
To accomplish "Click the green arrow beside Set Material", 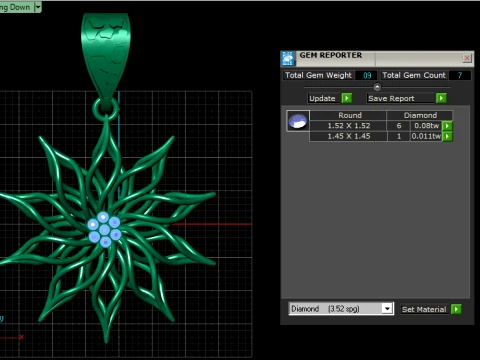I will coord(456,309).
